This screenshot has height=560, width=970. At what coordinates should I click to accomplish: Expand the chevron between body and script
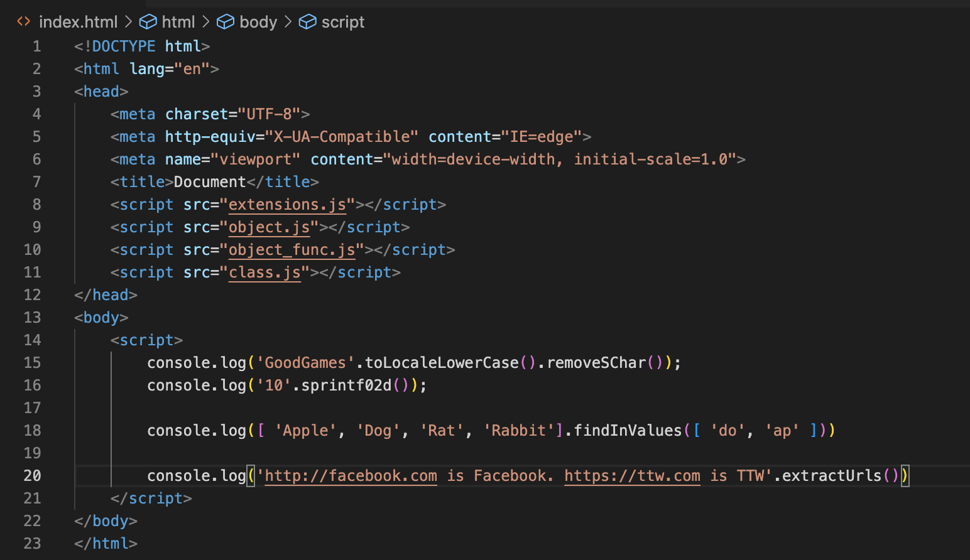click(287, 21)
